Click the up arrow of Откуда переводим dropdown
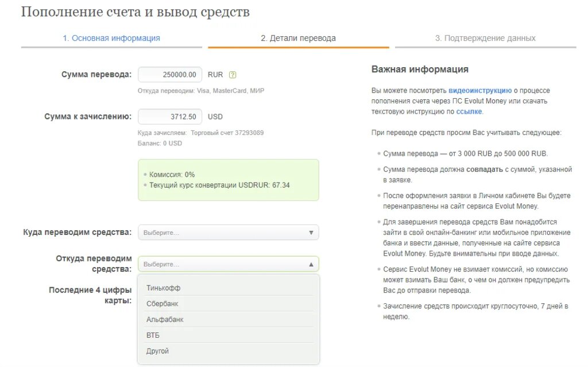Viewport: 588px width, 367px height. (x=311, y=264)
